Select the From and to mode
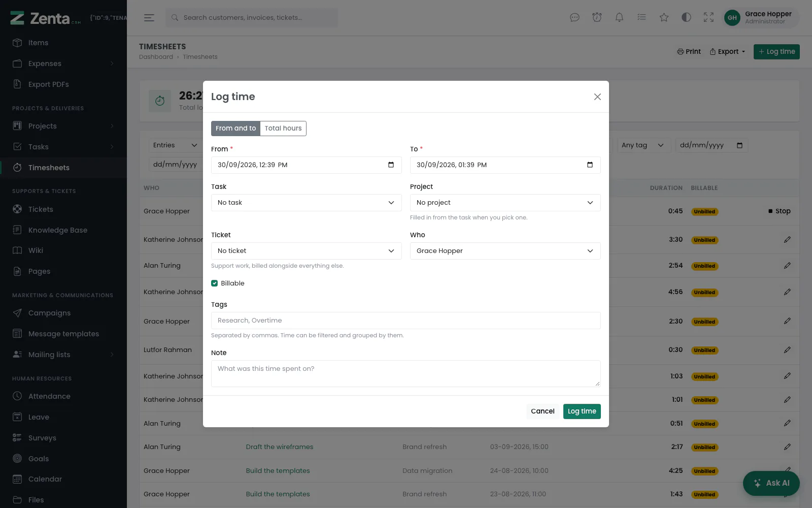The height and width of the screenshot is (508, 812). [x=235, y=128]
